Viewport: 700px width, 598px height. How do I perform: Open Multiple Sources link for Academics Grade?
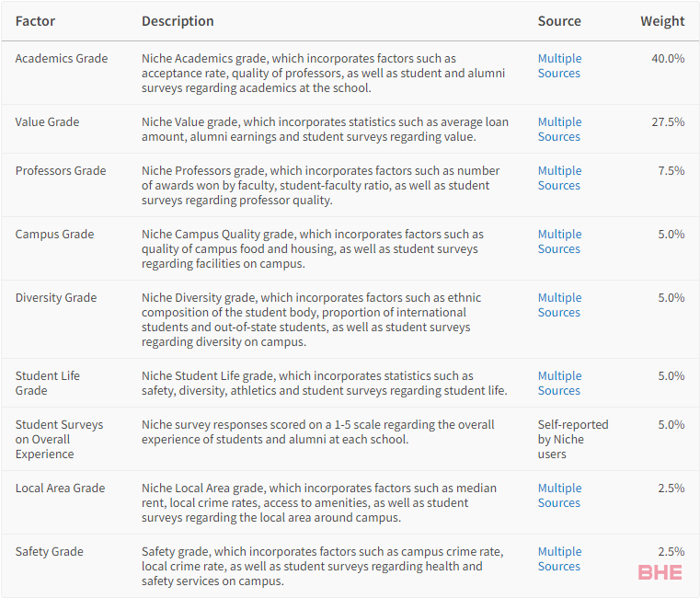pos(559,65)
